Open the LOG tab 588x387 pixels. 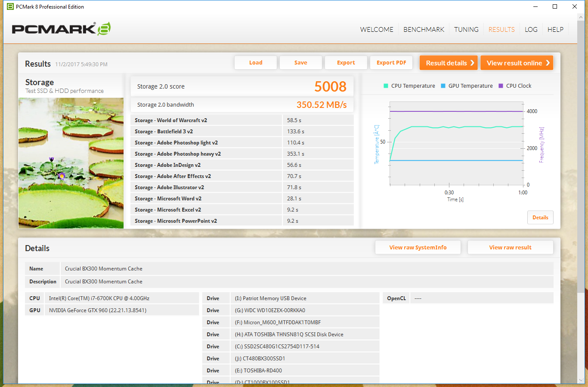pos(531,30)
